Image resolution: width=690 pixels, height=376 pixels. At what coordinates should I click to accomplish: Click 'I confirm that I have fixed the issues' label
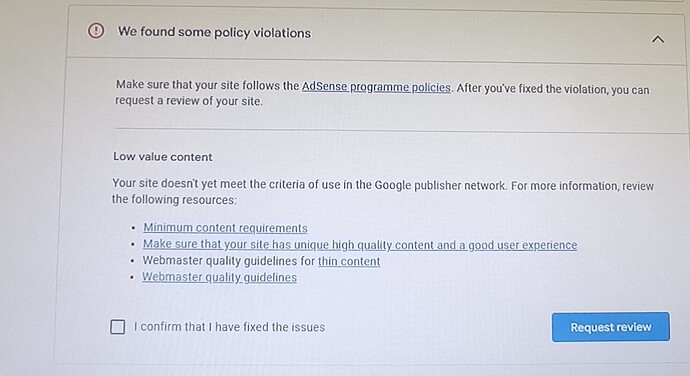click(229, 327)
